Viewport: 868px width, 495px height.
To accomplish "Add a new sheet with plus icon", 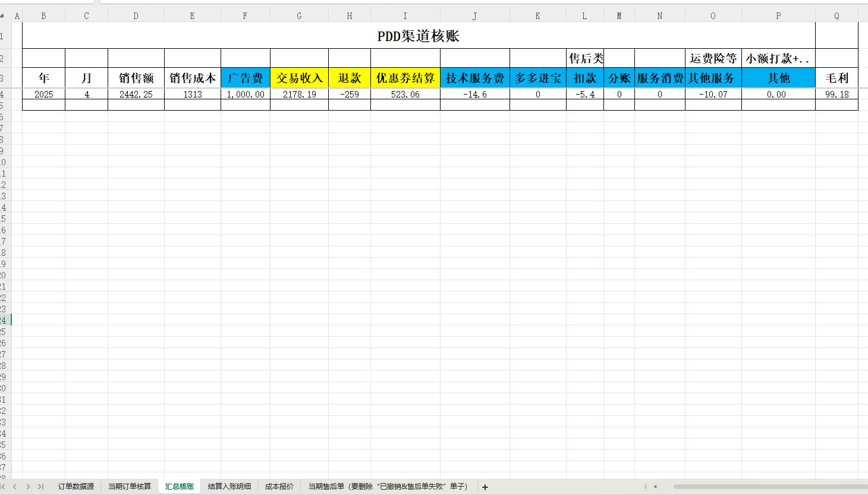I will click(485, 487).
